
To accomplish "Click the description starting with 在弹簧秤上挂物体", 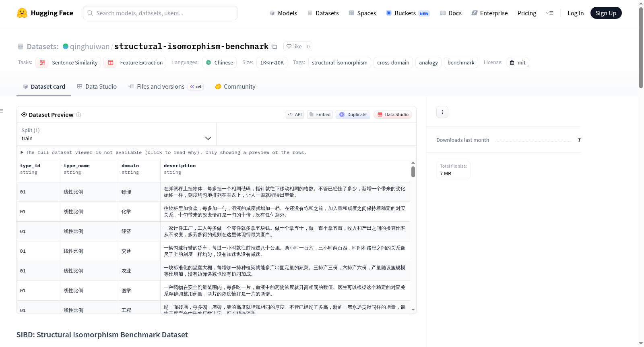I will (x=285, y=192).
